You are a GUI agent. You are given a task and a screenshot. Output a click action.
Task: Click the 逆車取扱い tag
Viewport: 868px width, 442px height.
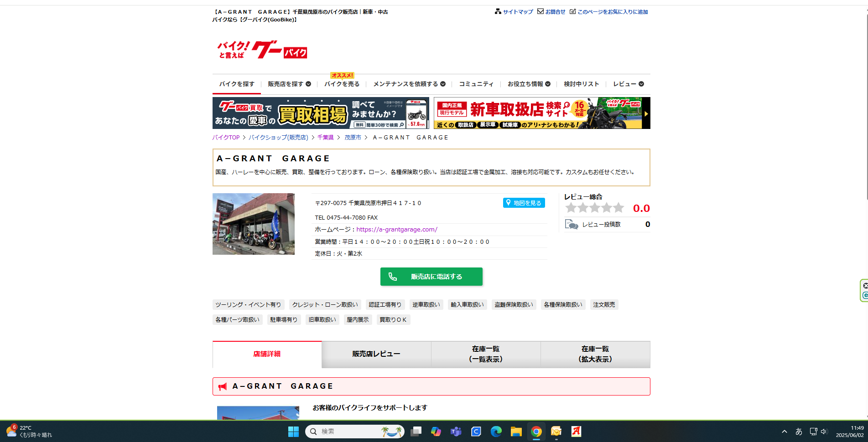coord(426,305)
